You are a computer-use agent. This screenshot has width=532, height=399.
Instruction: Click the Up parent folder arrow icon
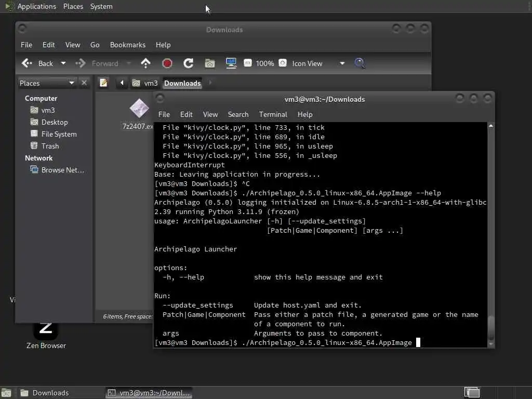click(x=145, y=63)
